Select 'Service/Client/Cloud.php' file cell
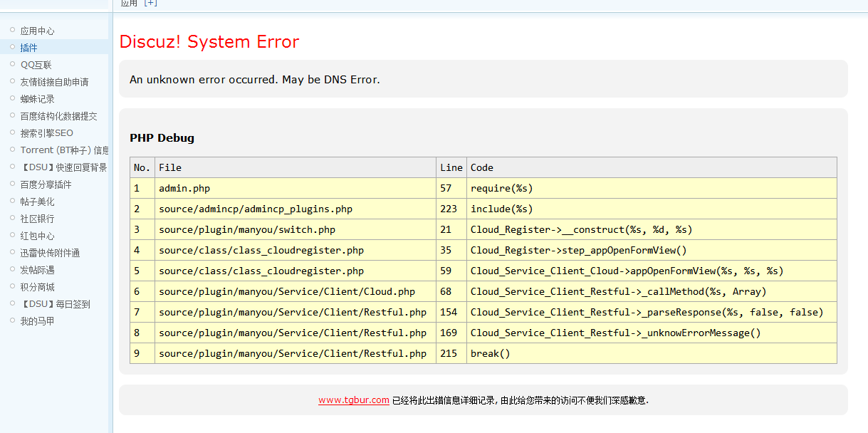This screenshot has width=868, height=433. (x=296, y=291)
